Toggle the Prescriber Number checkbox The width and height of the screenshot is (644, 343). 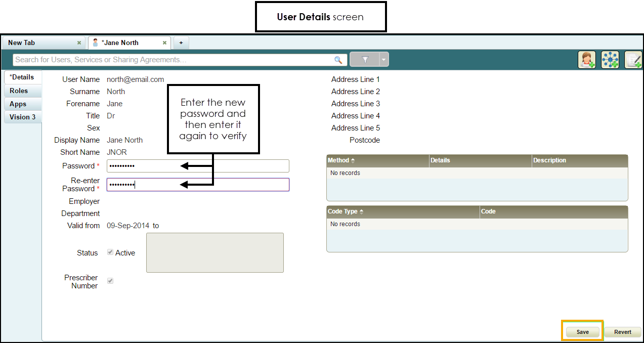tap(110, 281)
